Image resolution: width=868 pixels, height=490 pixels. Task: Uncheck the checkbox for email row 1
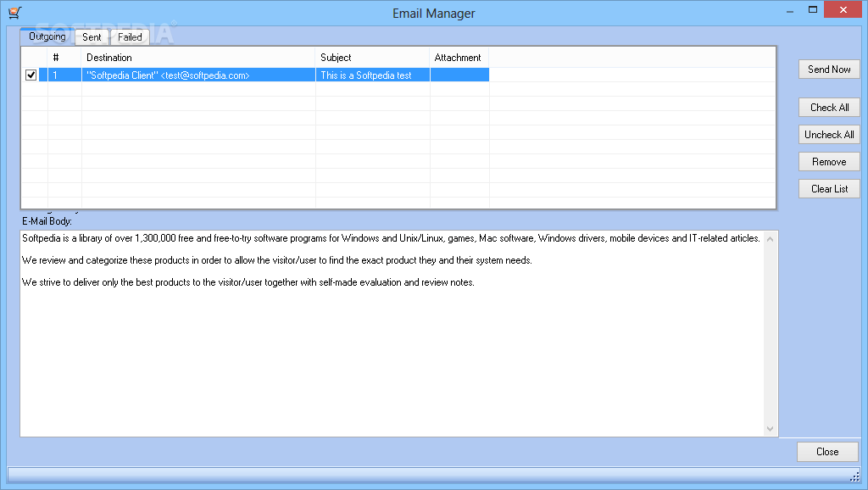(31, 75)
